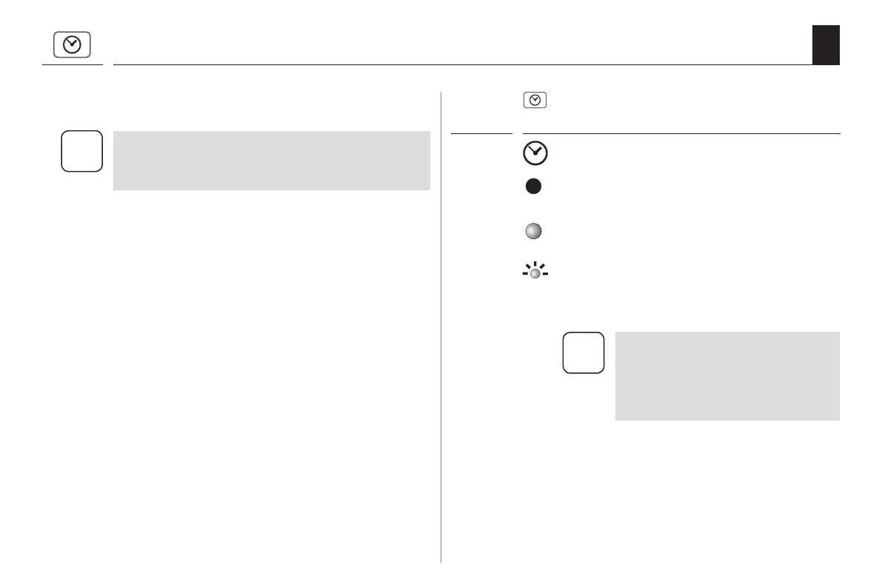The width and height of the screenshot is (882, 588).
Task: Click the gray note panel in the right column
Action: [x=727, y=375]
